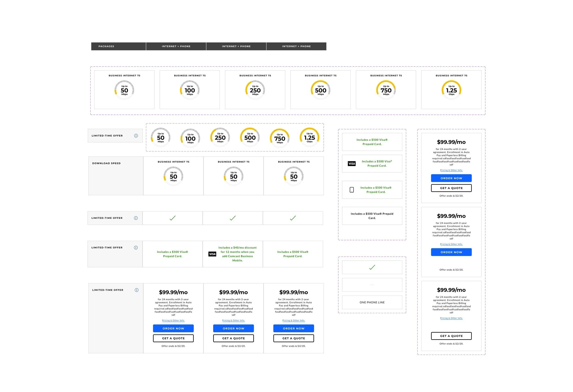Image resolution: width=573 pixels, height=392 pixels.
Task: Select the last Internet + Phone tab
Action: pyautogui.click(x=296, y=46)
